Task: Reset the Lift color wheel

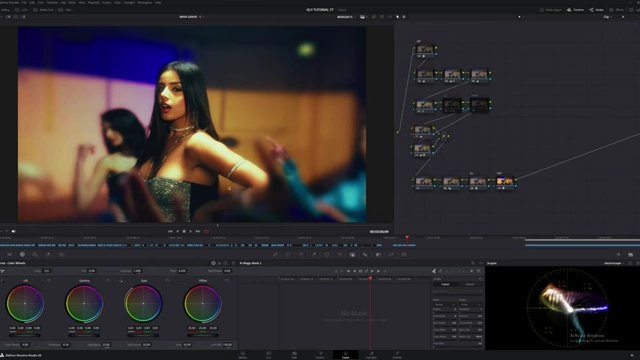Action: tap(49, 281)
